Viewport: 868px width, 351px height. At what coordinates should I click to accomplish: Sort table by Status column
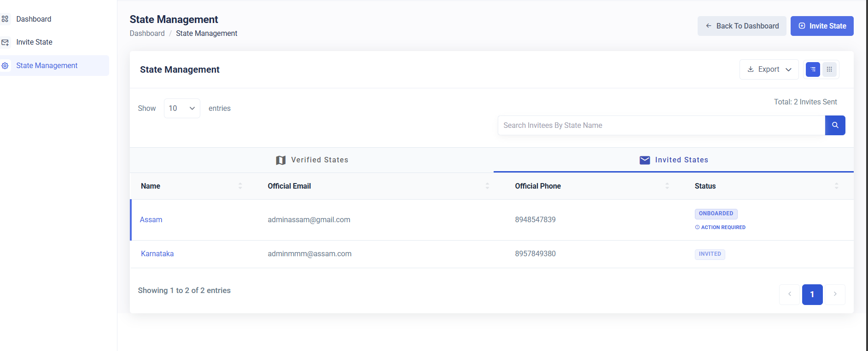point(836,186)
